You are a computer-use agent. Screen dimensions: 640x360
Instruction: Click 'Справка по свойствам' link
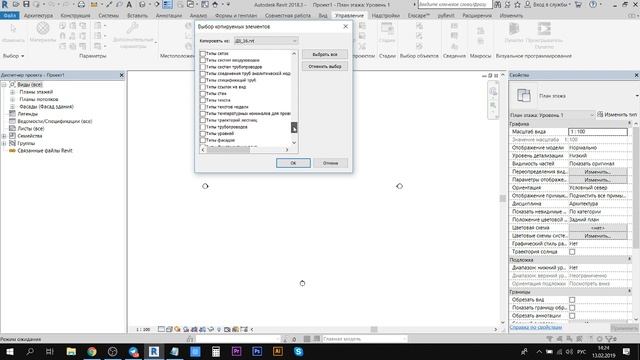[x=536, y=327]
